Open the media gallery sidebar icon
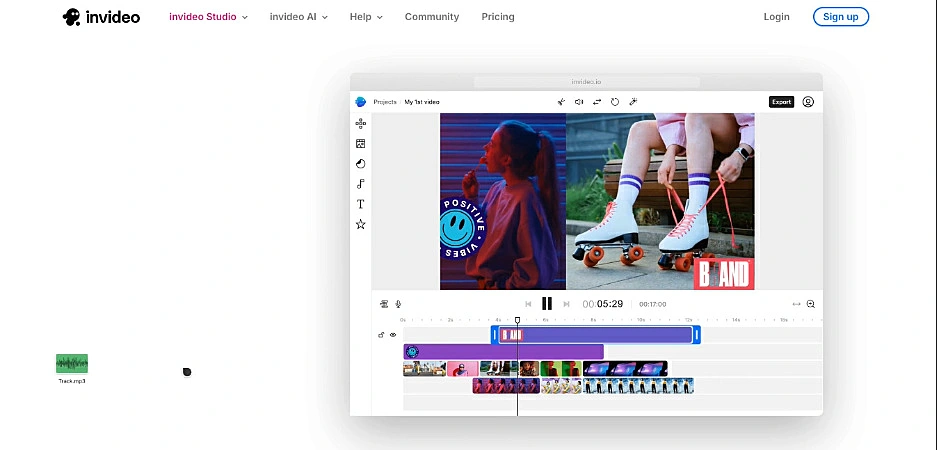 click(x=360, y=143)
